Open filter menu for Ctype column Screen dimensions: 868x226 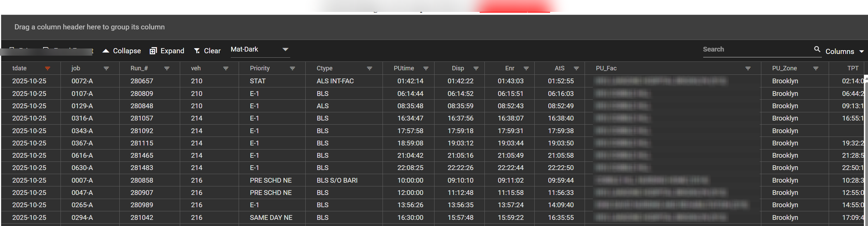(370, 68)
